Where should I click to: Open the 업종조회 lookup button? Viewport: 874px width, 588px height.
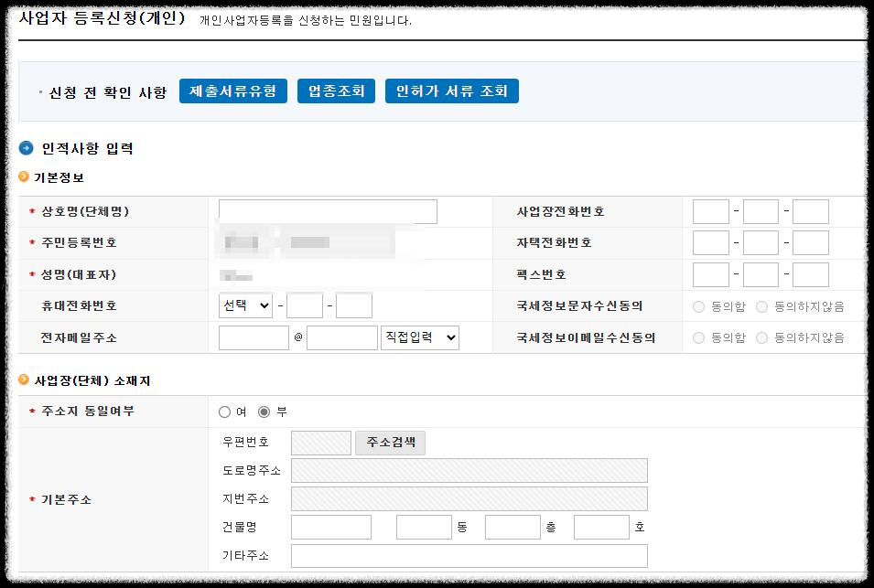coord(336,91)
